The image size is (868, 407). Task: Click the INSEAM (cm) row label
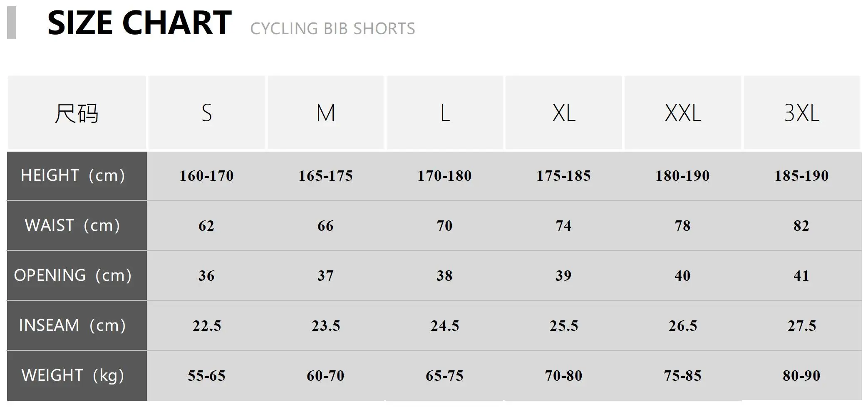pos(72,325)
